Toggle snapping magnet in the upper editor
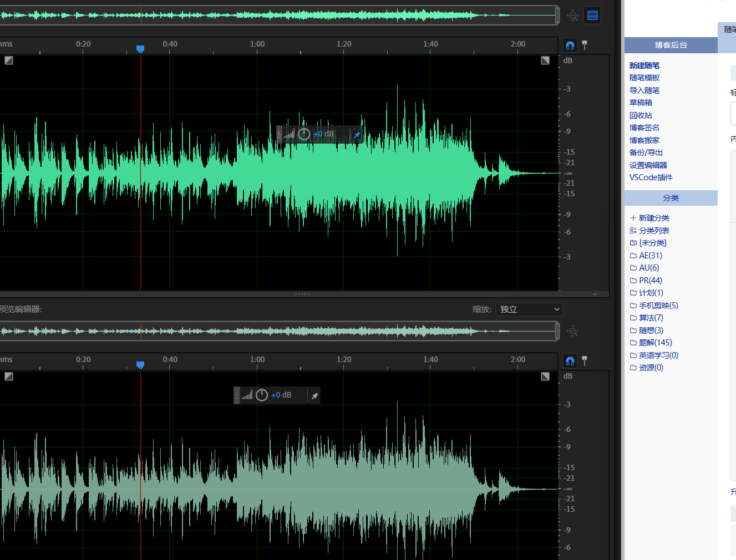Viewport: 736px width, 560px height. tap(570, 45)
